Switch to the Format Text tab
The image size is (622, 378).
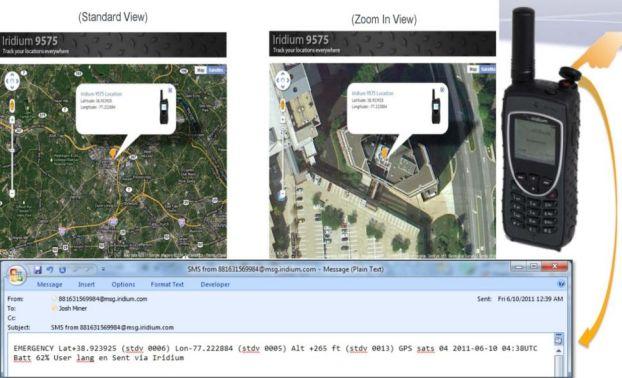pos(167,284)
